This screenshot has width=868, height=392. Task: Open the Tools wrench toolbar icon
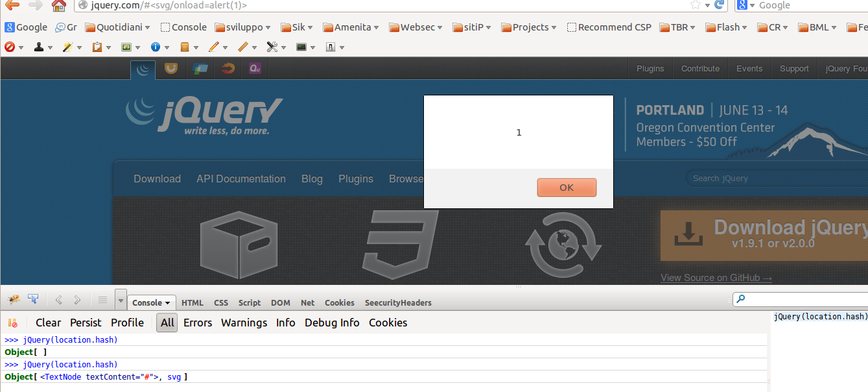[x=272, y=47]
